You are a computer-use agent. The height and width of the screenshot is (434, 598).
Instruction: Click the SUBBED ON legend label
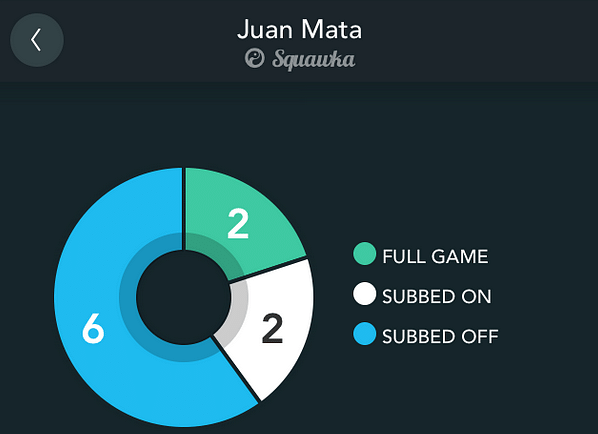(437, 297)
